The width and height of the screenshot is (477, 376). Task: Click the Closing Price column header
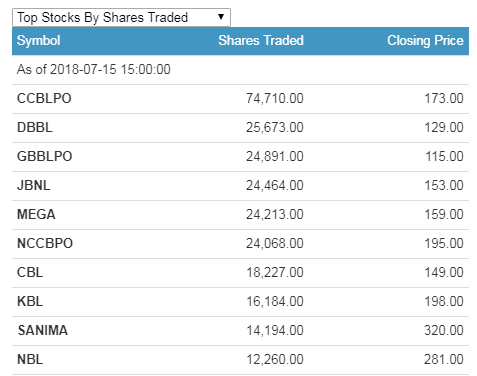(425, 41)
